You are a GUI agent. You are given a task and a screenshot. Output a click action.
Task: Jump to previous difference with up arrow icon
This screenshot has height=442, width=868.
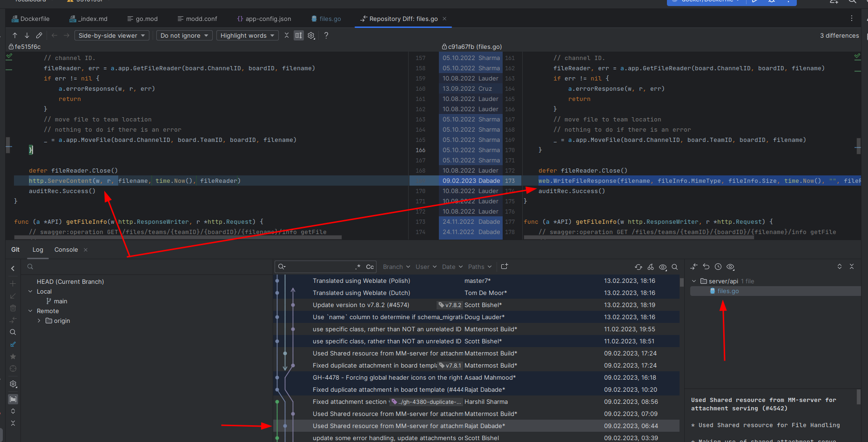pyautogui.click(x=14, y=35)
